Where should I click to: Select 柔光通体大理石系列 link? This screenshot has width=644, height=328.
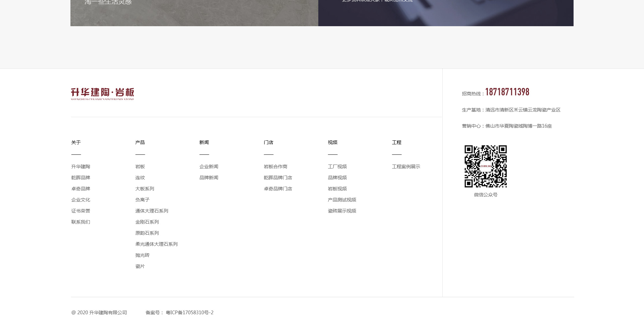point(156,244)
